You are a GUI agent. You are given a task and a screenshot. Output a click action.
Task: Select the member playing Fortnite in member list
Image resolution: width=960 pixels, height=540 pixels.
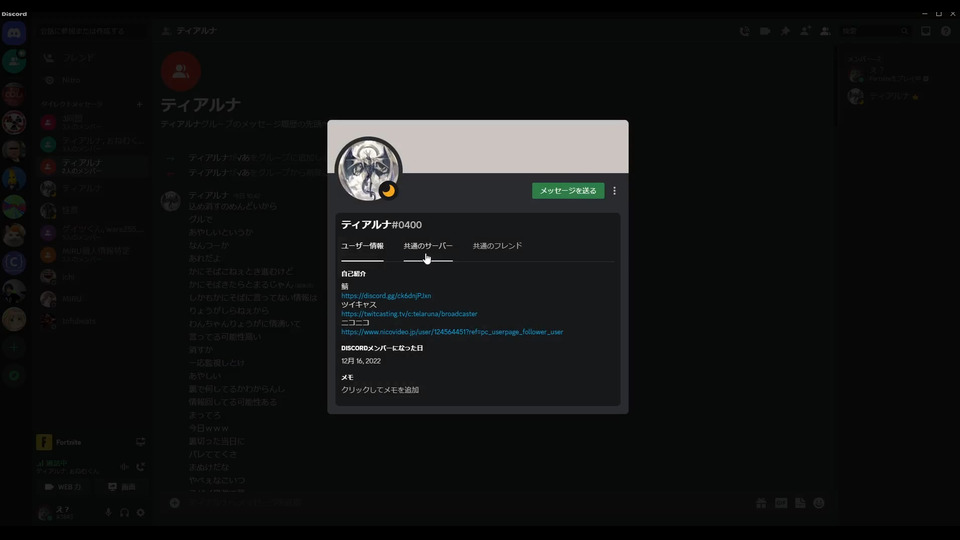[894, 75]
